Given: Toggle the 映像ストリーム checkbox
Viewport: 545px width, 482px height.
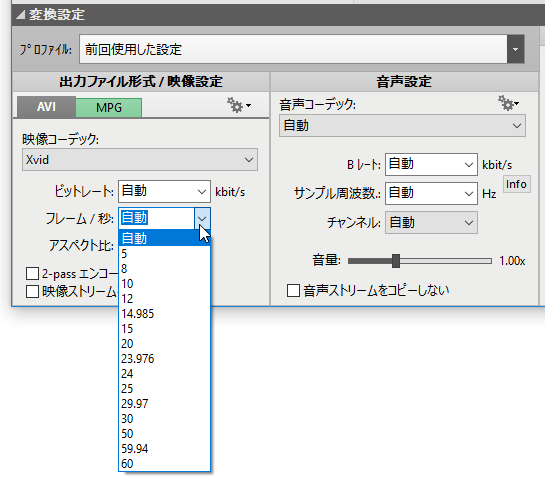Looking at the screenshot, I should click(x=32, y=292).
